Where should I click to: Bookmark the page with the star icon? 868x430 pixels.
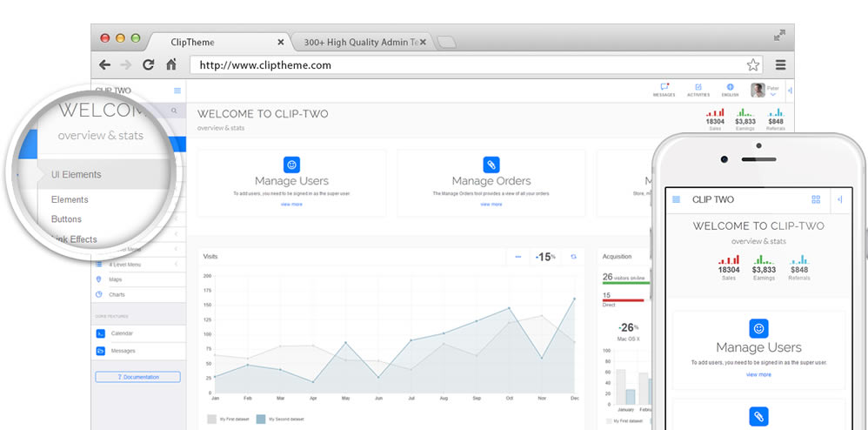[x=753, y=64]
